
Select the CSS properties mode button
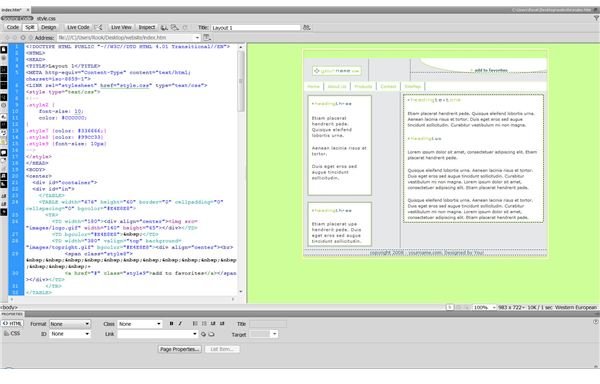click(x=12, y=334)
